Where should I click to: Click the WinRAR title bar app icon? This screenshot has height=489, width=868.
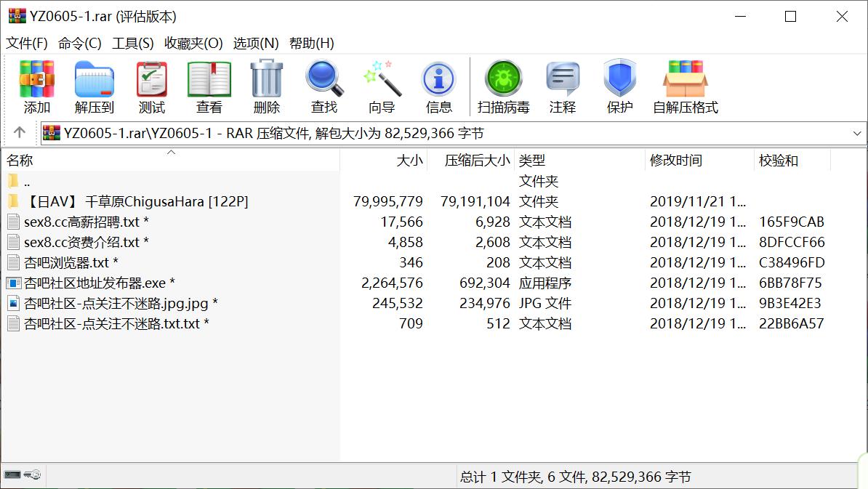[x=17, y=16]
